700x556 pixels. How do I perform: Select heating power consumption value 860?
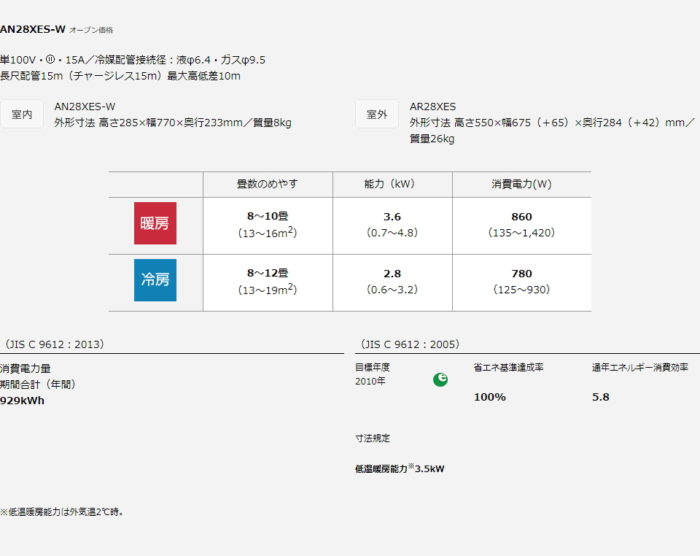coord(521,217)
